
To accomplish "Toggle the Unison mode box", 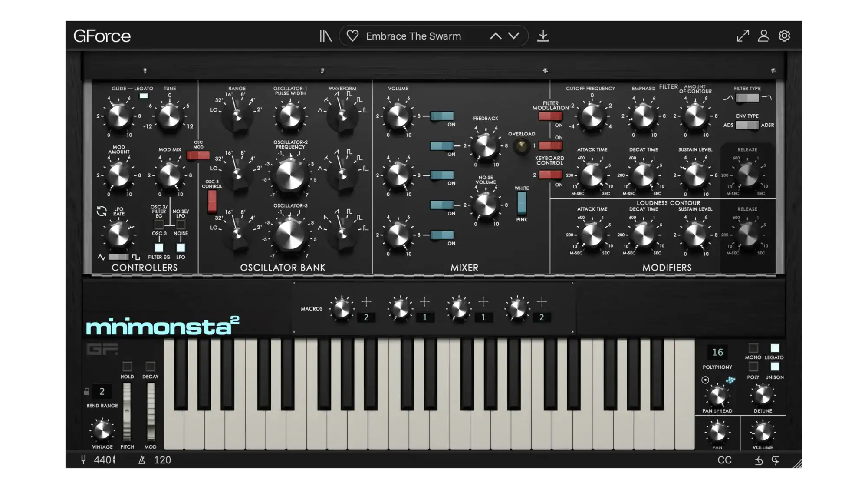I will (775, 367).
